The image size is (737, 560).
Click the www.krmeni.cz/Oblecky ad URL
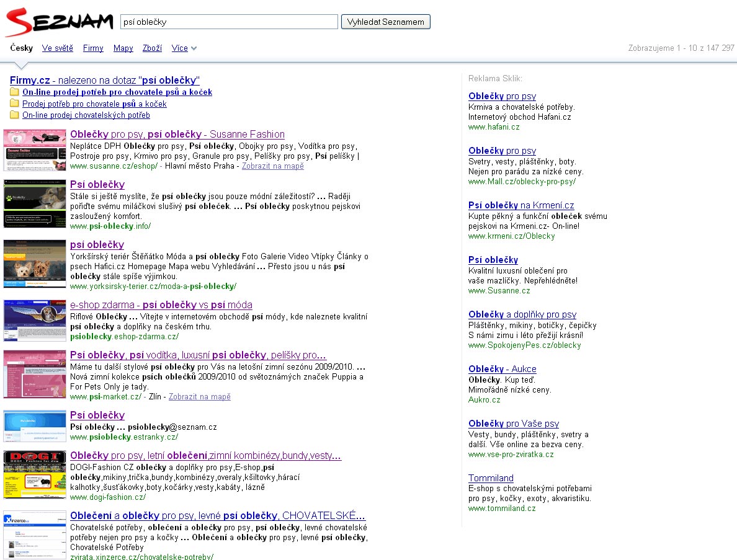click(511, 236)
